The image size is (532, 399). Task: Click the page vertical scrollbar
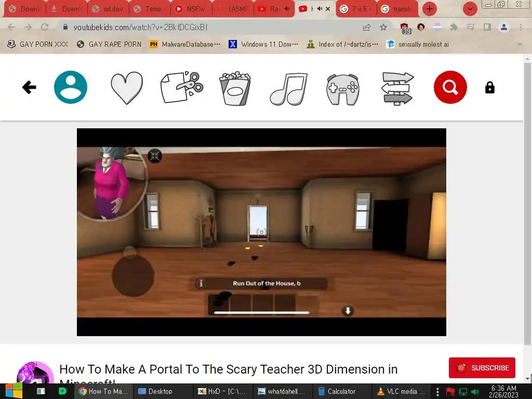pos(528,203)
